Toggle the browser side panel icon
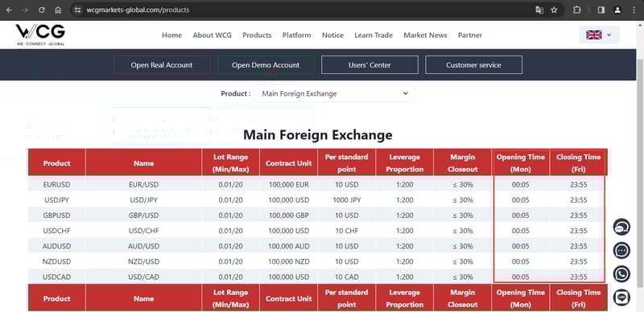This screenshot has width=644, height=312. pos(601,10)
